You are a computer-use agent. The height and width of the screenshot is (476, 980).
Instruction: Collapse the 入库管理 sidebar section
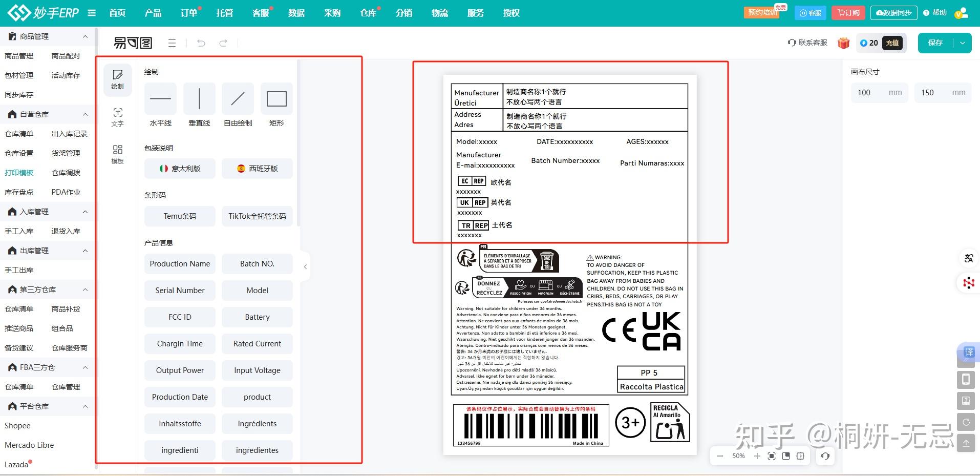coord(85,211)
